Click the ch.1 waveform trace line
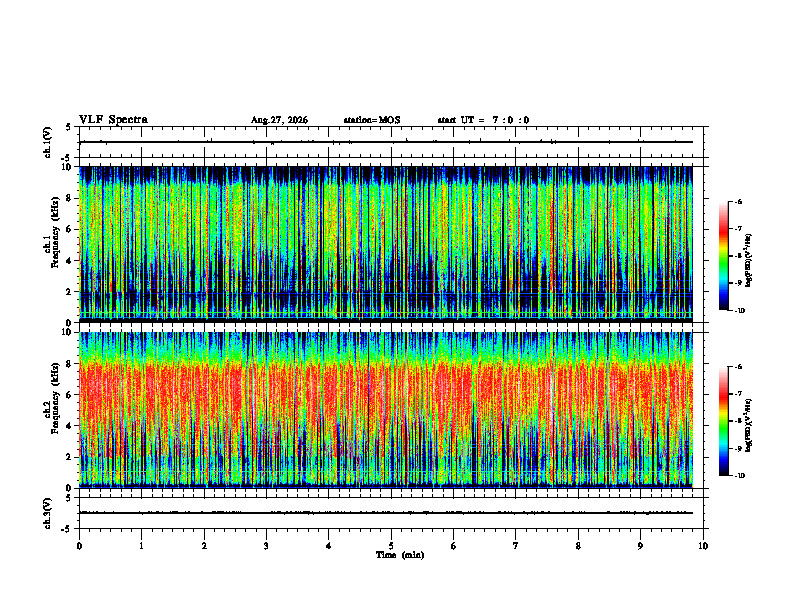Screen dimensions: 792x612 (386, 142)
